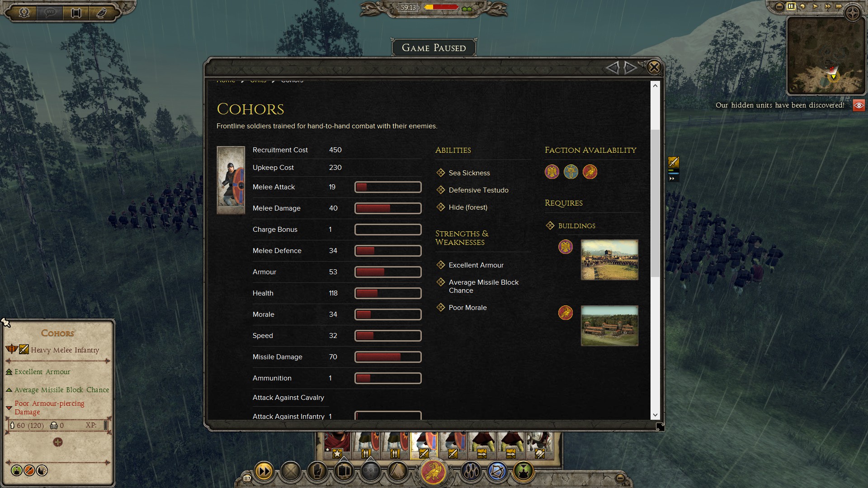The height and width of the screenshot is (488, 868).
Task: Click red eye discovery notification icon
Action: [859, 105]
